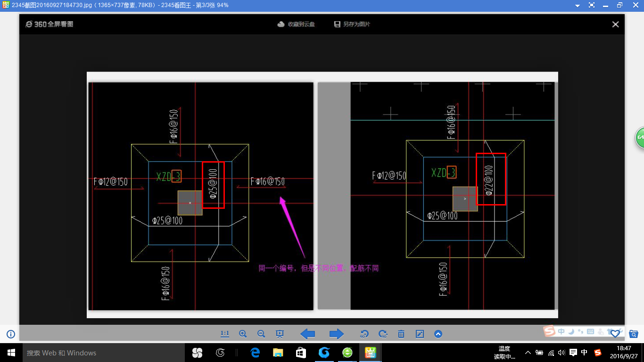Toggle fullscreen view in title bar
644x362 pixels.
pos(592,5)
